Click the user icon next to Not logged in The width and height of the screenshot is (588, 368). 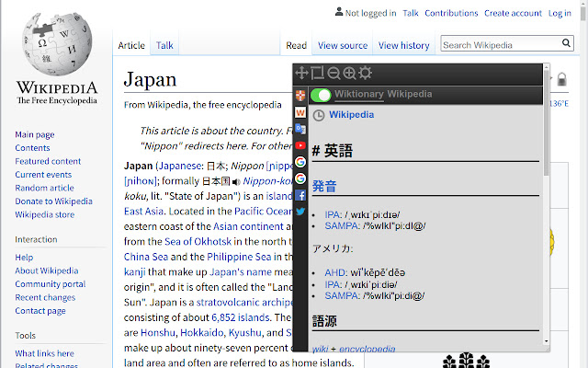pyautogui.click(x=339, y=12)
